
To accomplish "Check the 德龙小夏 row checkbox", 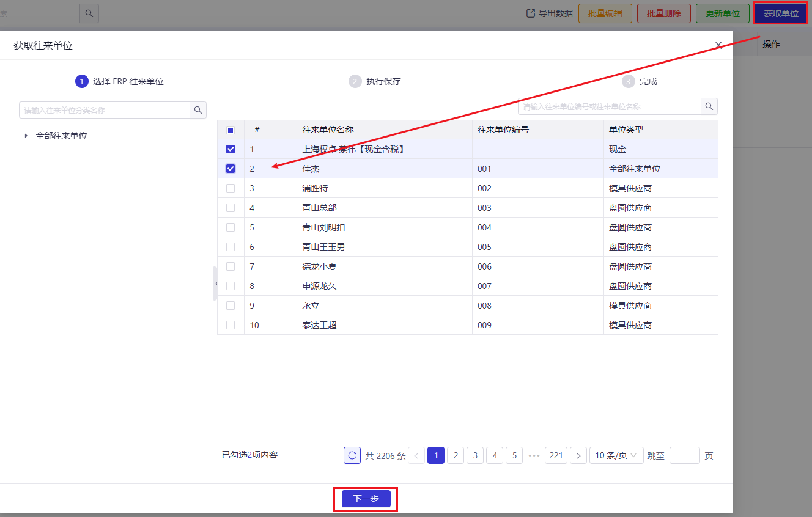I will pos(231,266).
